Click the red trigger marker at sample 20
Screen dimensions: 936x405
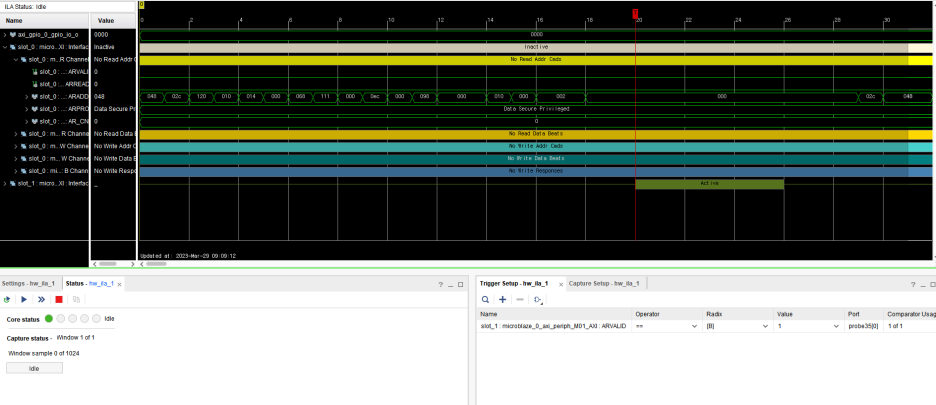point(635,14)
